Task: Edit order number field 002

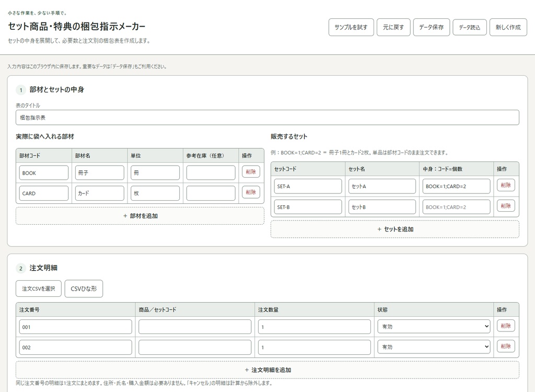Action: [75, 347]
